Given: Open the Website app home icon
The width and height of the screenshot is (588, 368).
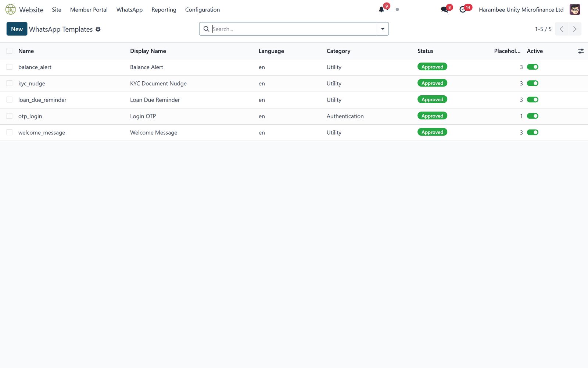Looking at the screenshot, I should pos(11,10).
